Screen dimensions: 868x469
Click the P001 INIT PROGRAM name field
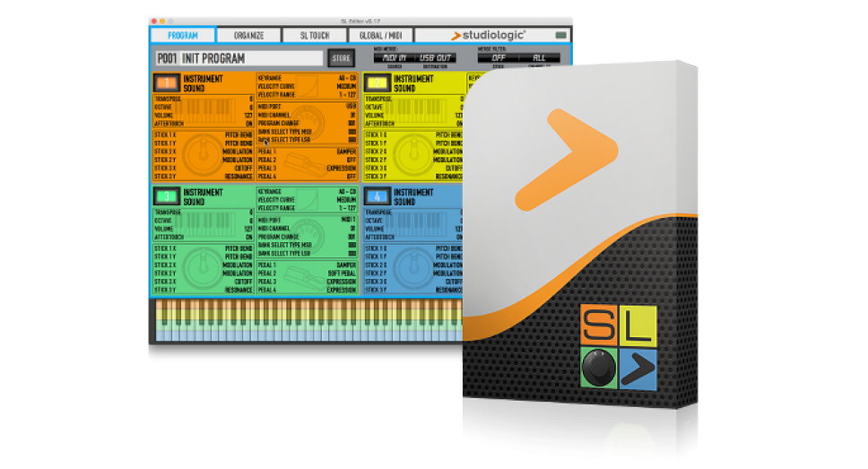[x=238, y=58]
